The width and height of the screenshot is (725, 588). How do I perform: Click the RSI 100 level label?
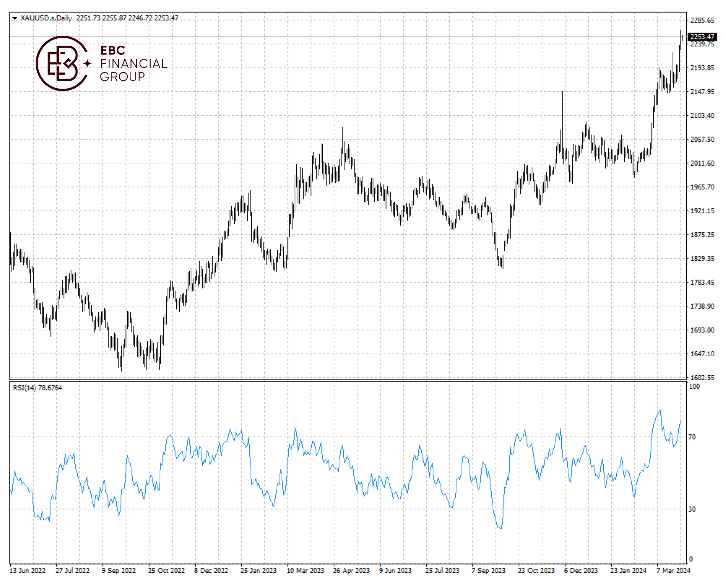[694, 387]
